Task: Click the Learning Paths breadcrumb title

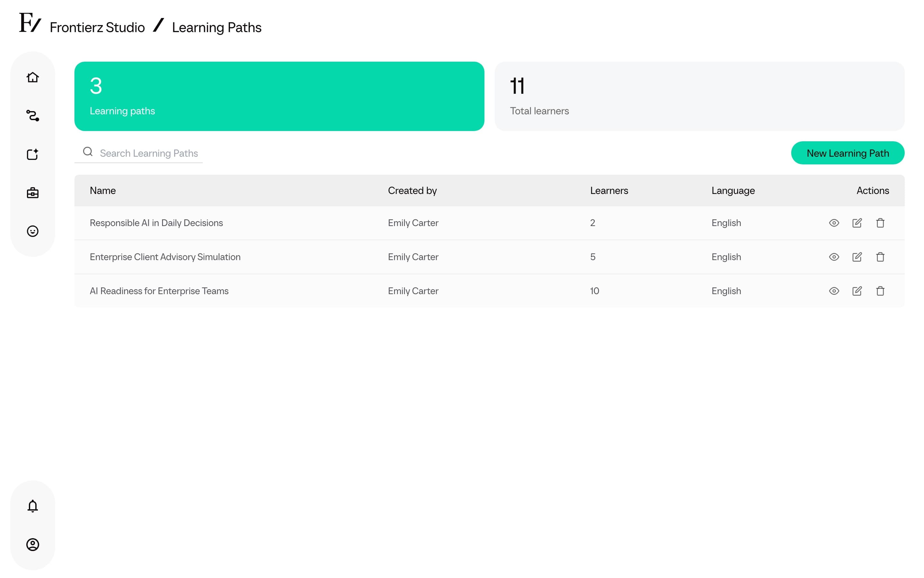Action: coord(217,28)
